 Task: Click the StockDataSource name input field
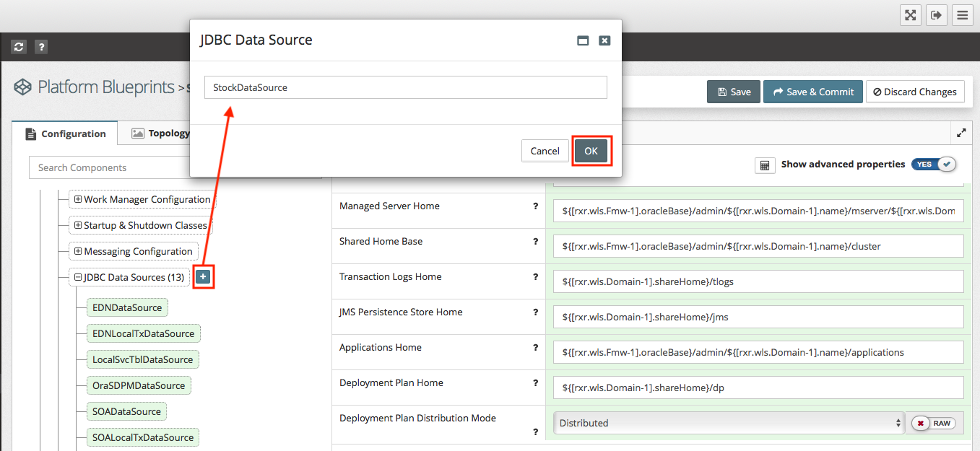tap(405, 88)
